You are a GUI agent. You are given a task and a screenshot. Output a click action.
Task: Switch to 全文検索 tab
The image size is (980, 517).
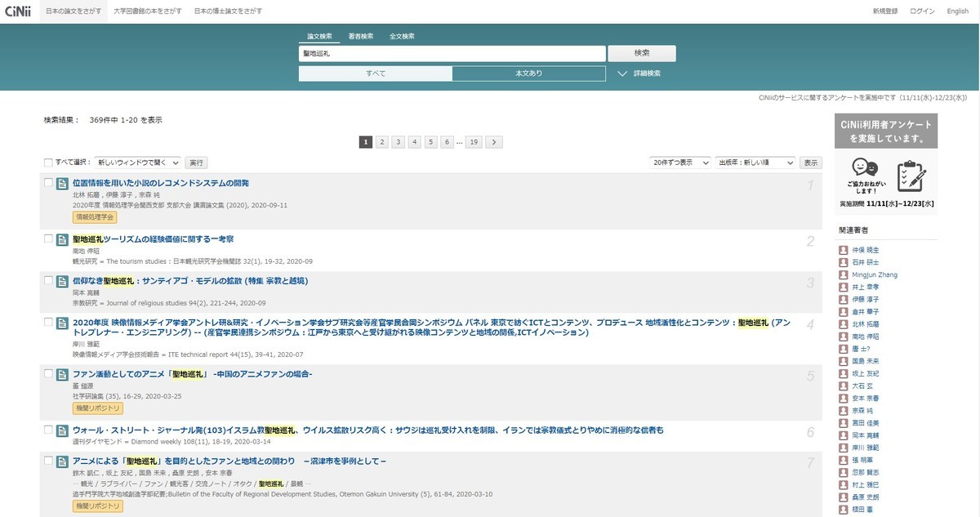(402, 36)
